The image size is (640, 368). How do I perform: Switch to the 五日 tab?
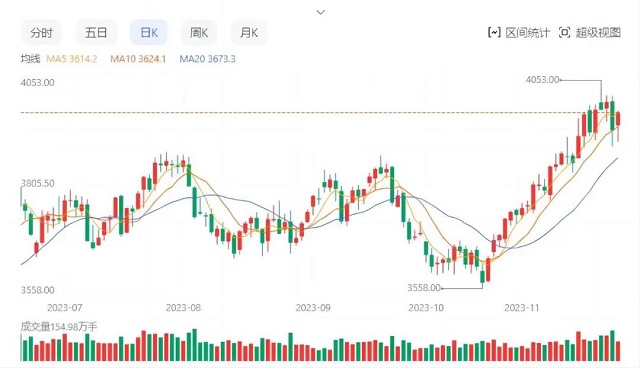point(96,32)
